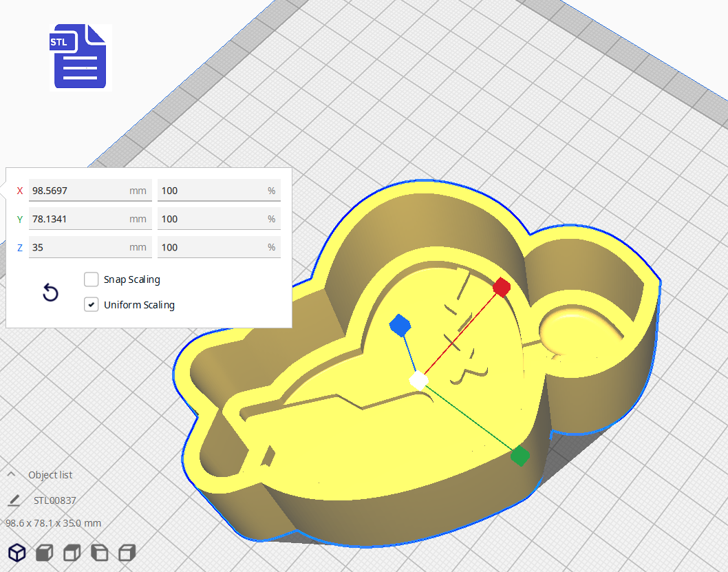Select the top view cube icon

[72, 552]
